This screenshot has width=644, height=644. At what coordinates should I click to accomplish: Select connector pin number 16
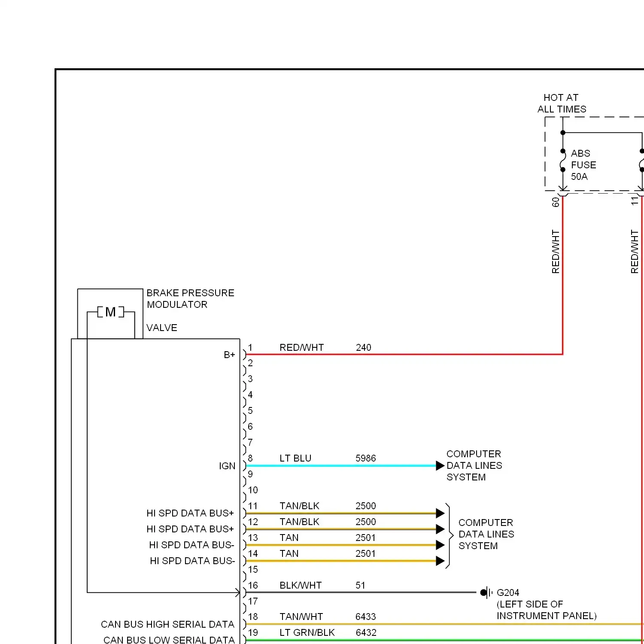click(x=253, y=585)
